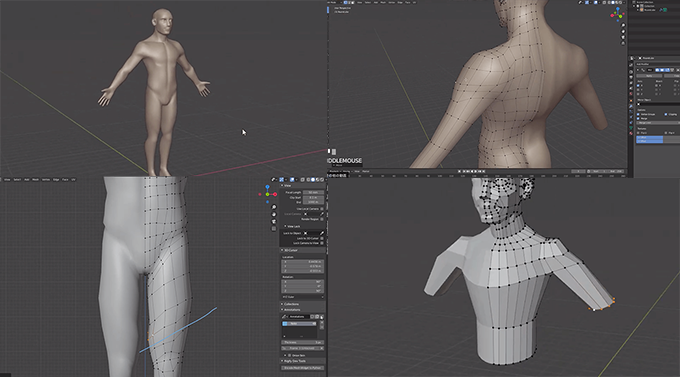Viewport: 680px width, 377px height.
Task: Camera view icon in the leg viewport
Action: (274, 221)
